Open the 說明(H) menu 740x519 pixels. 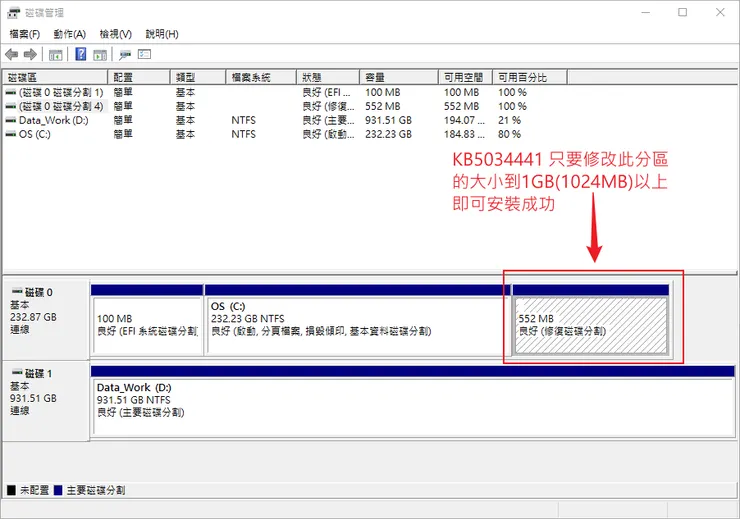162,34
